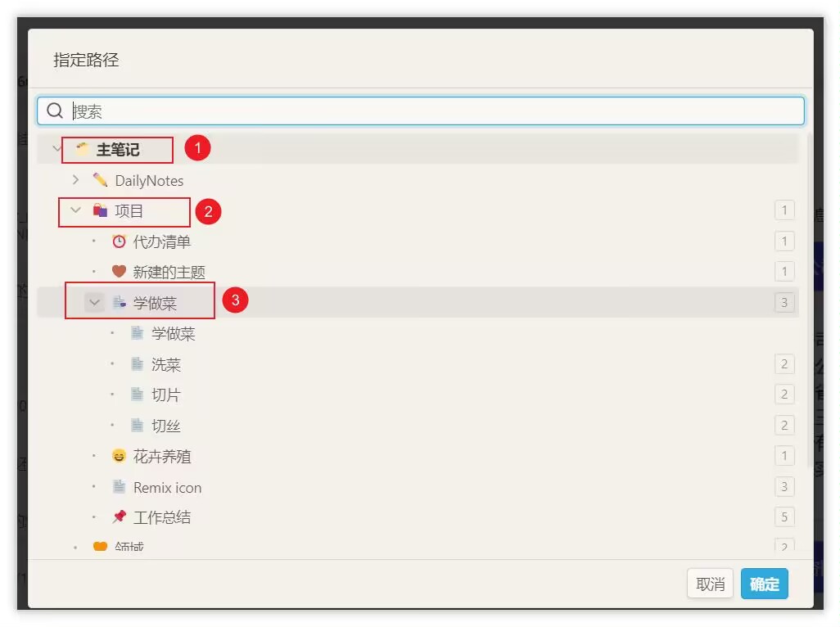Viewport: 840px width, 627px height.
Task: Select the child 学做菜 document
Action: [418, 334]
